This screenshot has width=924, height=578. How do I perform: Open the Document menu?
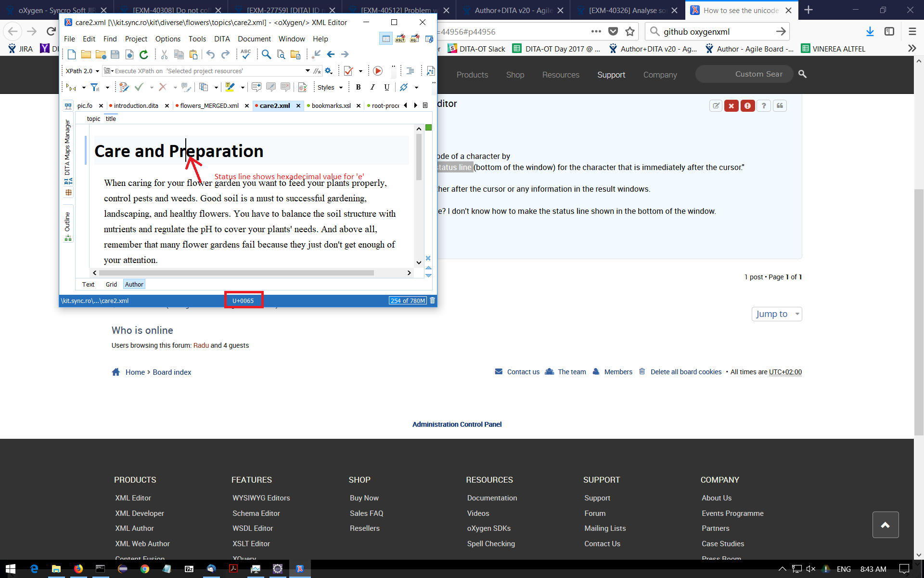254,39
